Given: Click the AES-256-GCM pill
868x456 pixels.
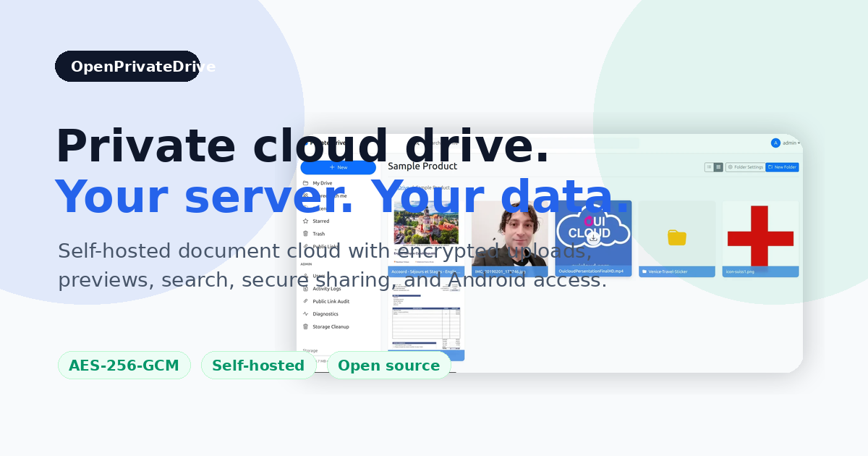Looking at the screenshot, I should (124, 366).
